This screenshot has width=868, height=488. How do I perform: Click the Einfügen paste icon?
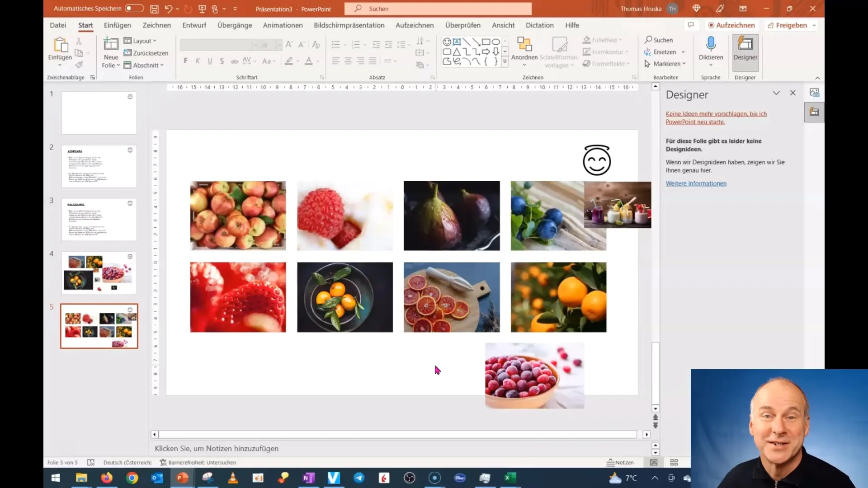[x=60, y=45]
